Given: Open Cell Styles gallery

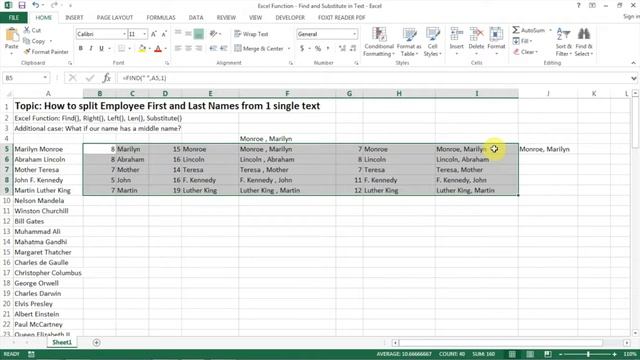Looking at the screenshot, I should point(432,42).
